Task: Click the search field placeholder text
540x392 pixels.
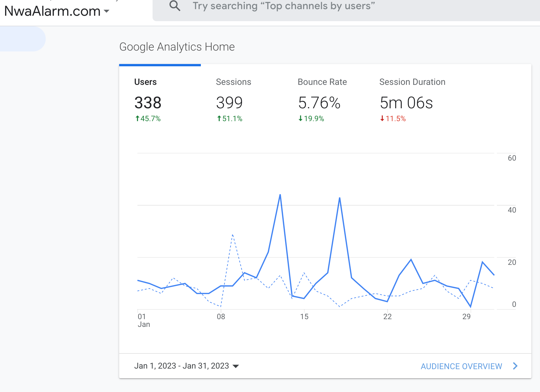Action: click(x=283, y=6)
